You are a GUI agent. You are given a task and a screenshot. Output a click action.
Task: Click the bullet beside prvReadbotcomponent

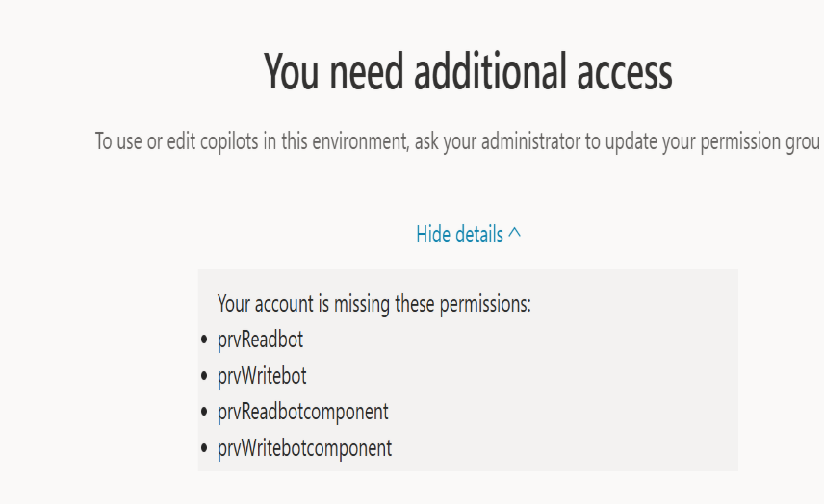click(x=204, y=413)
